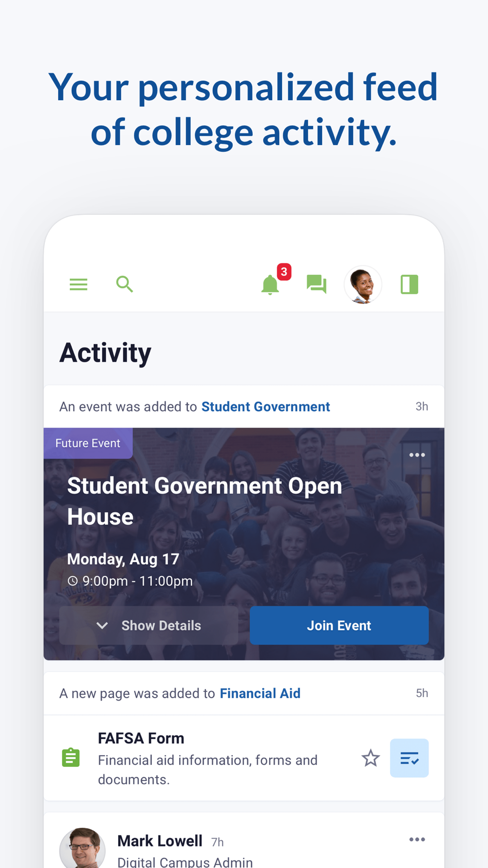Viewport: 488px width, 868px height.
Task: Open the user profile avatar
Action: 363,285
